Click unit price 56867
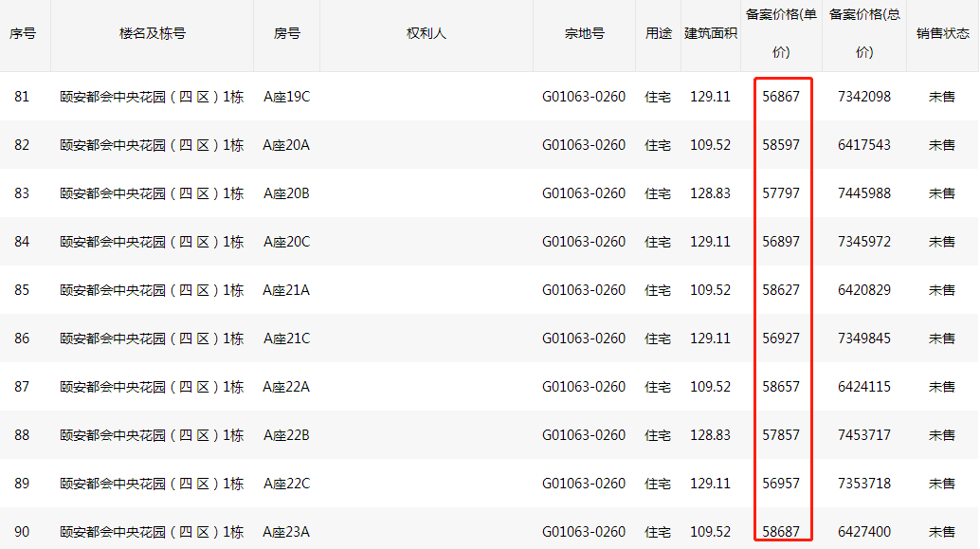This screenshot has height=549, width=980. (781, 97)
